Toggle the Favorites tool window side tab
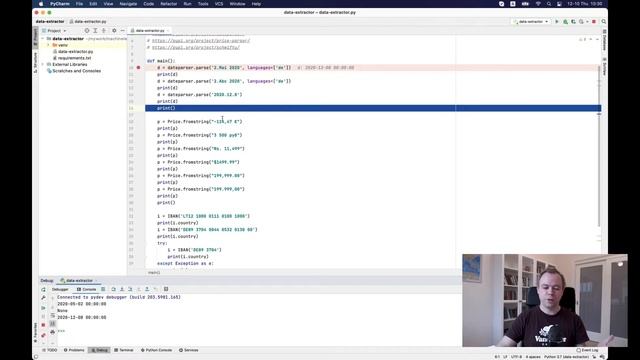 (35, 332)
